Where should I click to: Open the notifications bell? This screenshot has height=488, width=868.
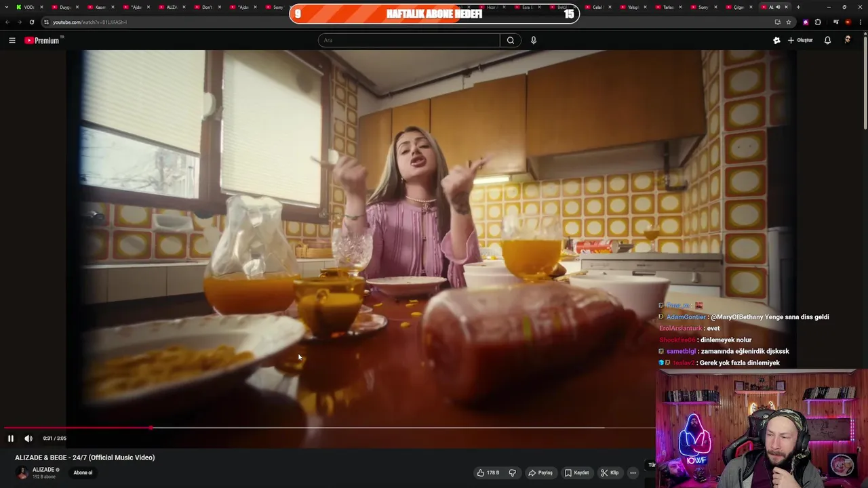click(827, 41)
